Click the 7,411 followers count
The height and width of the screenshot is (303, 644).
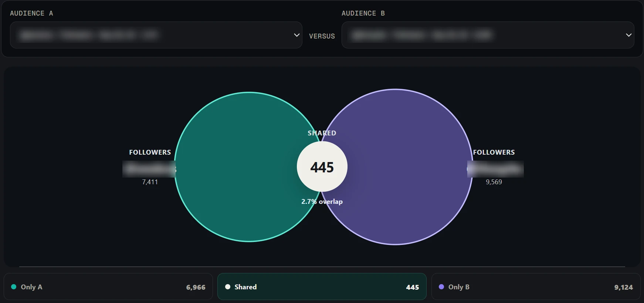(x=150, y=182)
